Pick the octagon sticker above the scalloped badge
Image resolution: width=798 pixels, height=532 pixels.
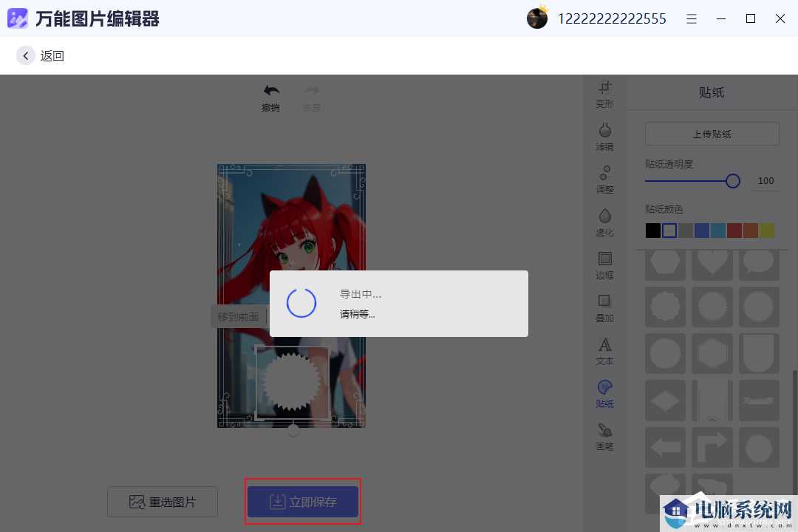pyautogui.click(x=665, y=264)
